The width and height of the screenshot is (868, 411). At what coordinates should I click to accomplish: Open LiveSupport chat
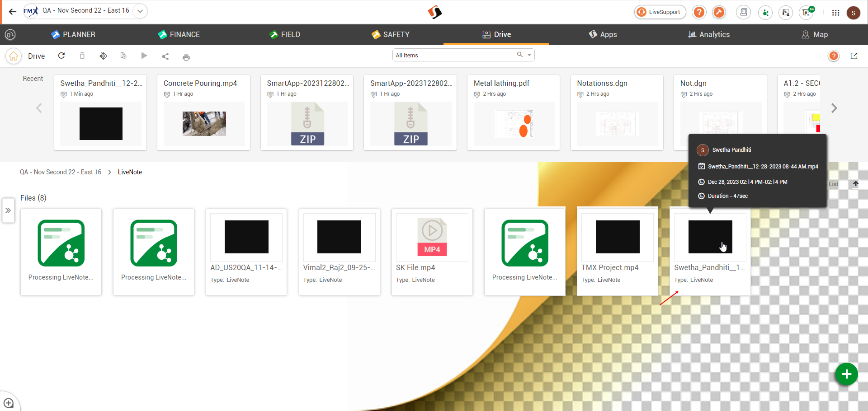[660, 12]
